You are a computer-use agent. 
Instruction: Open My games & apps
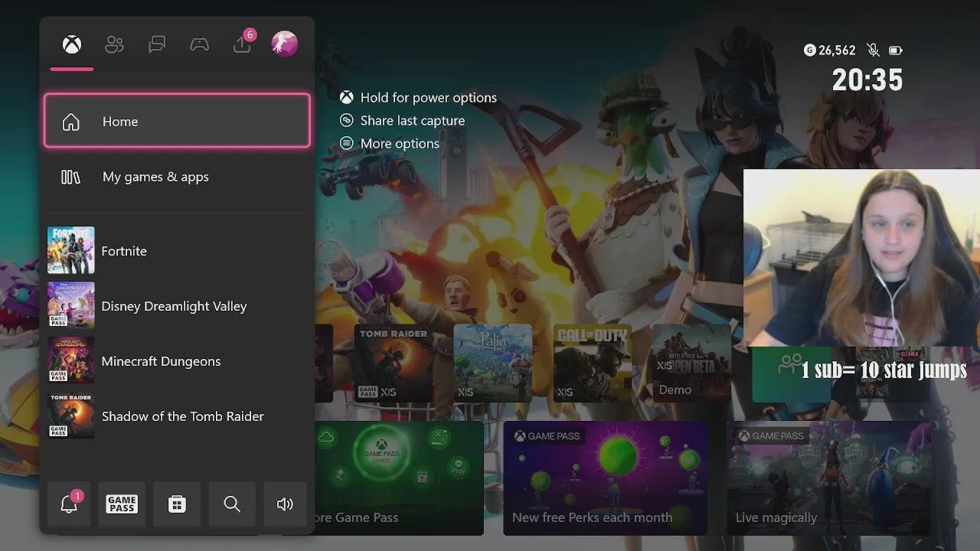(x=177, y=177)
